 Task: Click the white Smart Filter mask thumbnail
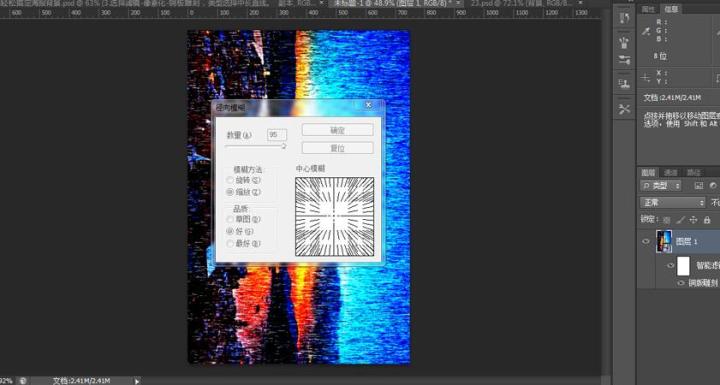point(683,266)
